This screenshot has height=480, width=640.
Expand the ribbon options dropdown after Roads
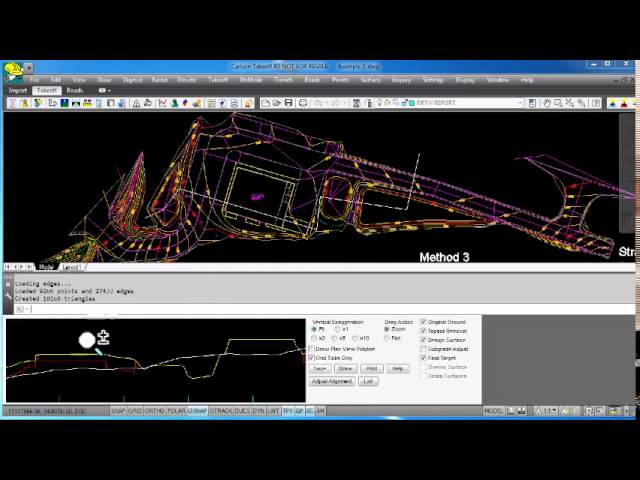[104, 90]
